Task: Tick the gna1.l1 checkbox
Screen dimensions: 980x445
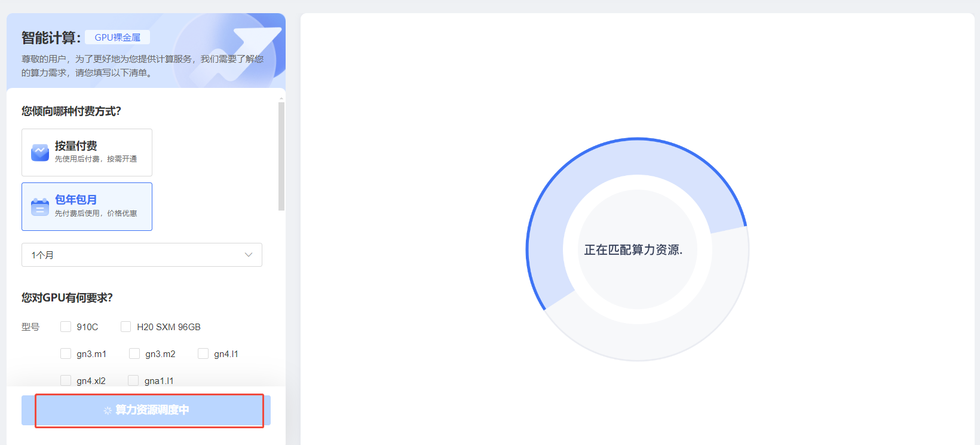Action: (133, 380)
